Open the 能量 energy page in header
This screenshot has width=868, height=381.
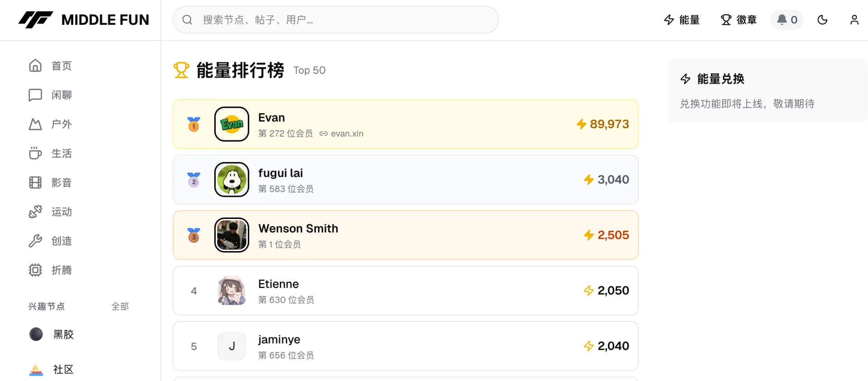tap(682, 20)
